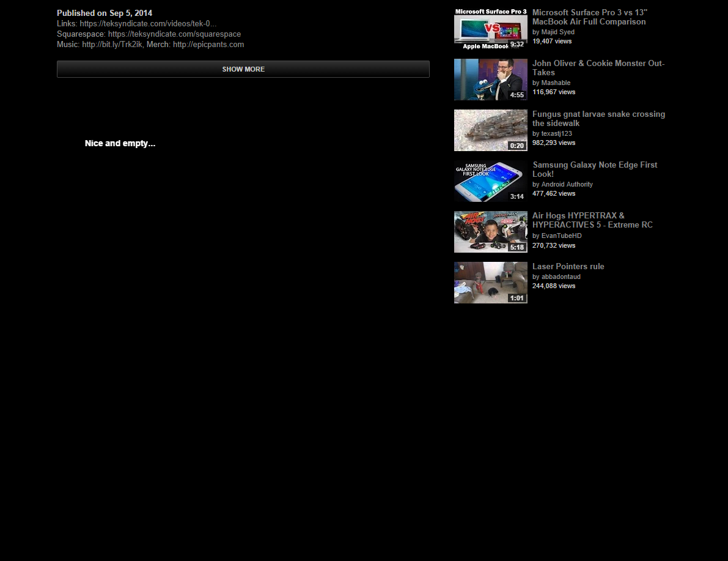Visit the EvanTubeHD channel
The image size is (728, 561).
561,236
